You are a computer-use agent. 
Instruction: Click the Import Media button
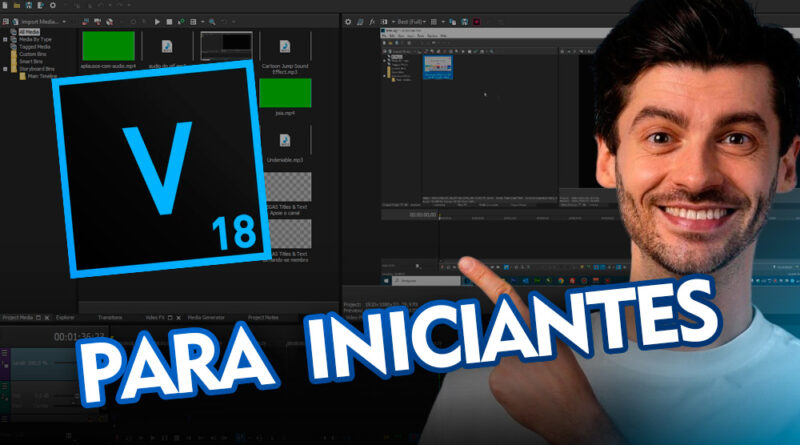[x=34, y=22]
